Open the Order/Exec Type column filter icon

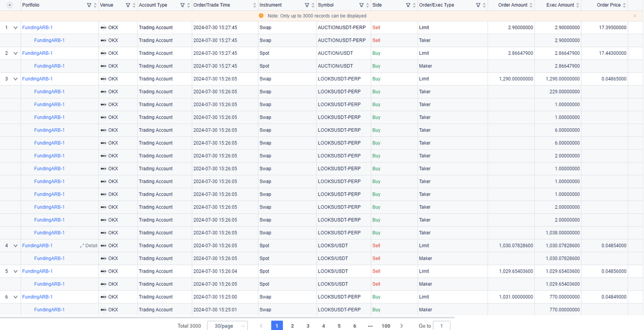pyautogui.click(x=478, y=5)
